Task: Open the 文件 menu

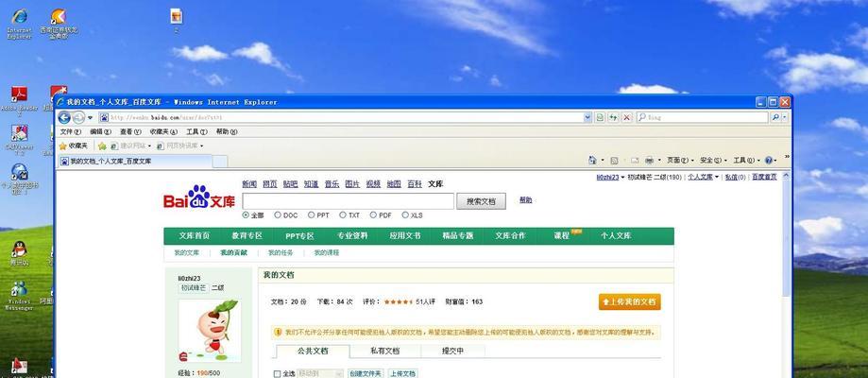Action: coord(70,132)
